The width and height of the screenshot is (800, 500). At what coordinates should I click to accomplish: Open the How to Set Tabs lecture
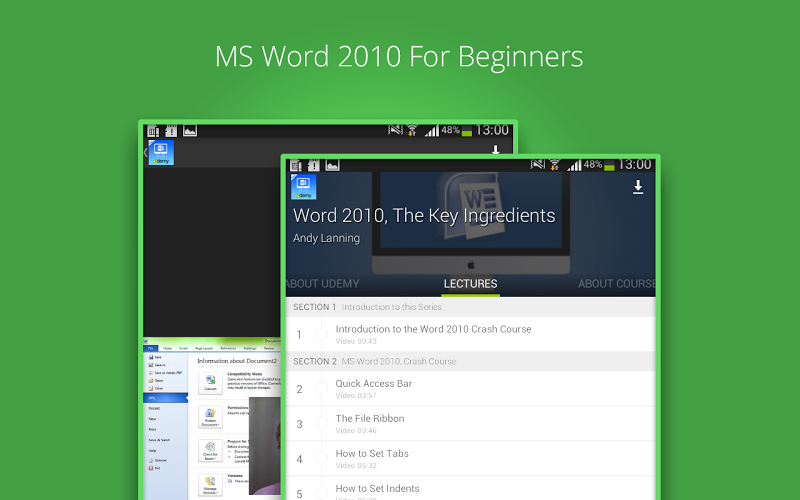pyautogui.click(x=470, y=458)
